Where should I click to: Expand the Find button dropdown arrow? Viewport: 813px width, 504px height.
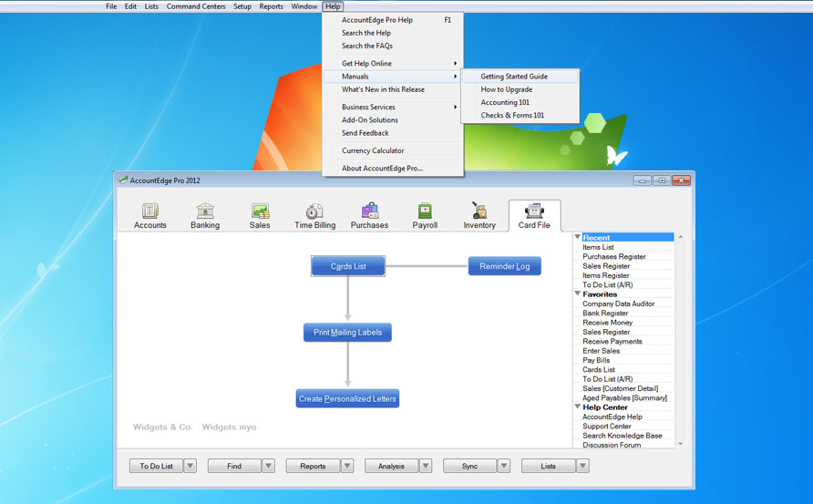click(x=269, y=466)
